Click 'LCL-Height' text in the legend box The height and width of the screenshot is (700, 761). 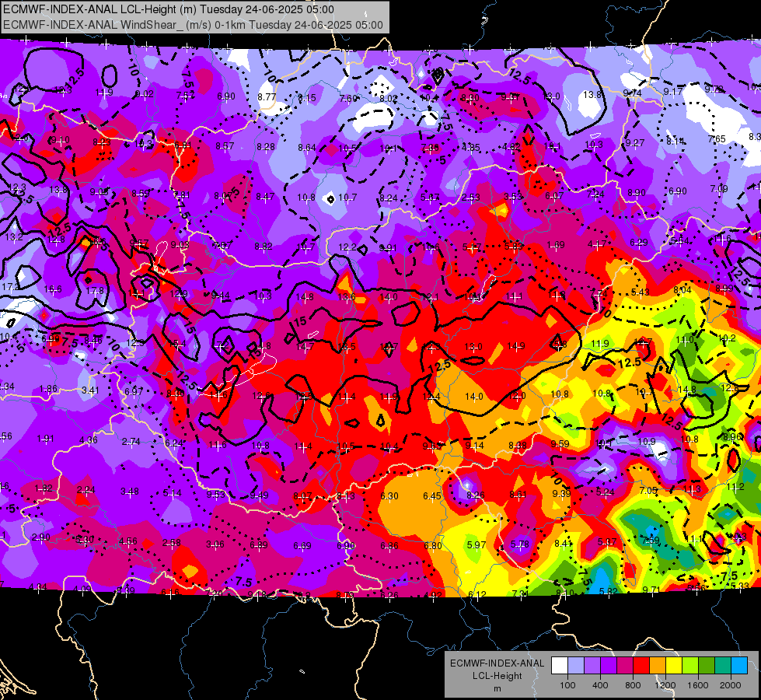point(497,676)
